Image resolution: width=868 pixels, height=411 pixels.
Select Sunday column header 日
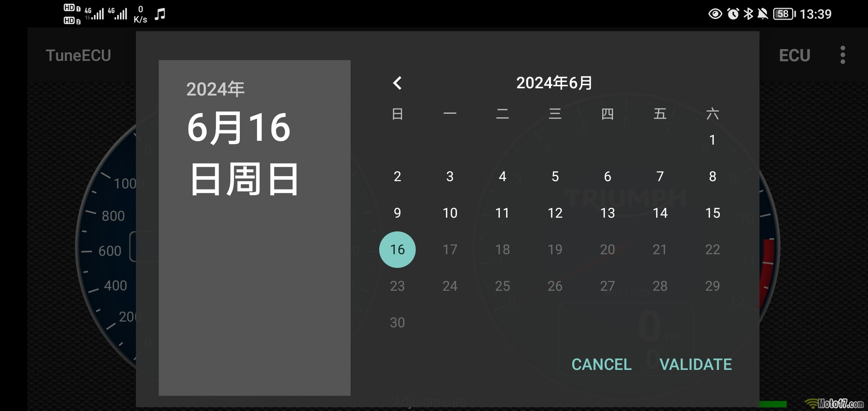(397, 113)
